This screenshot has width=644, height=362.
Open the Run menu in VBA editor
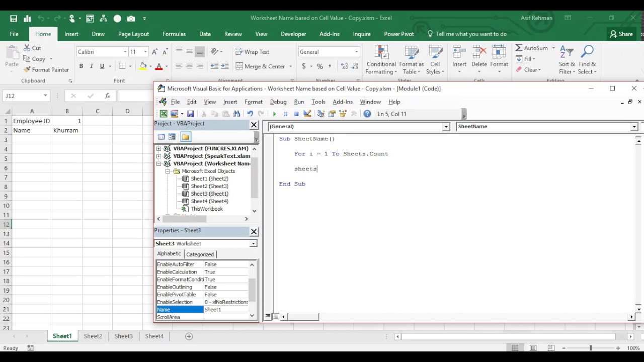coord(299,102)
